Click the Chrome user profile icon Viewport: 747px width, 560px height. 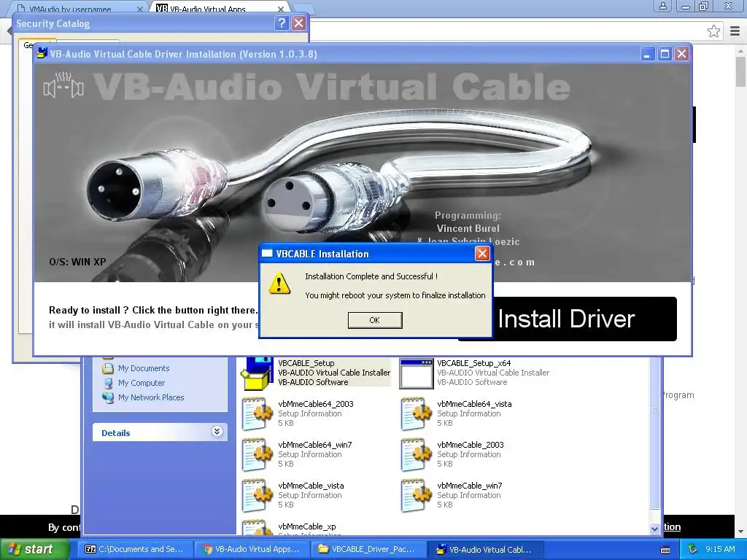(662, 6)
